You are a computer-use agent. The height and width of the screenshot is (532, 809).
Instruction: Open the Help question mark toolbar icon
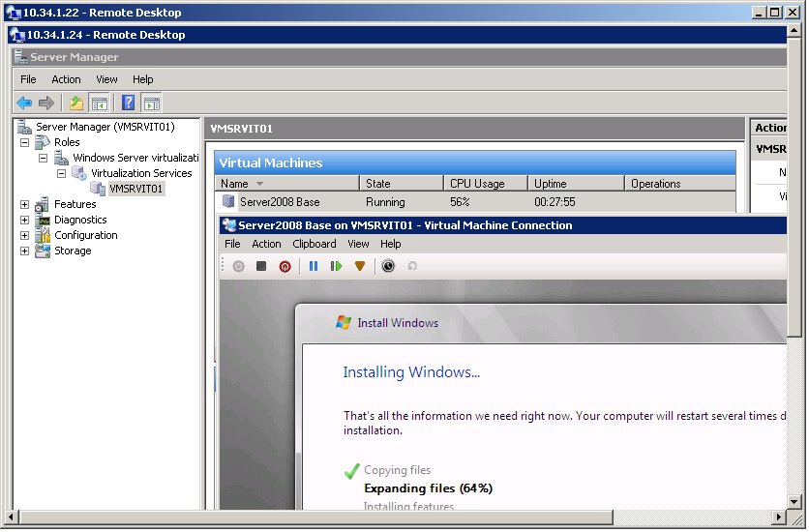coord(128,103)
